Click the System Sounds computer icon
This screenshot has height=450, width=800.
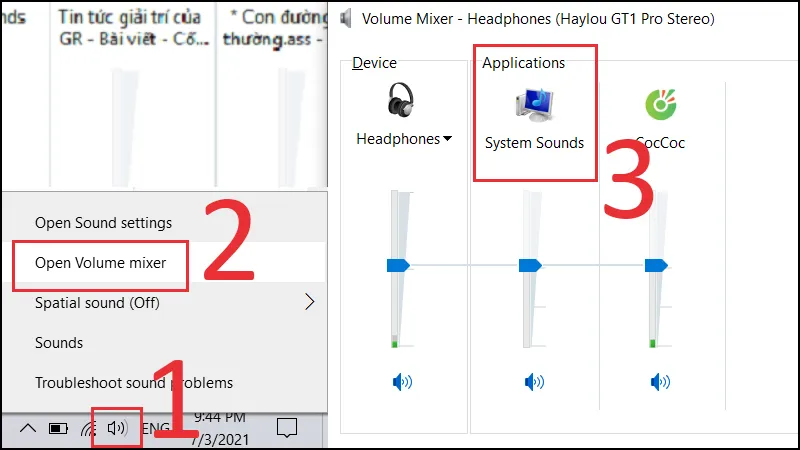point(534,105)
